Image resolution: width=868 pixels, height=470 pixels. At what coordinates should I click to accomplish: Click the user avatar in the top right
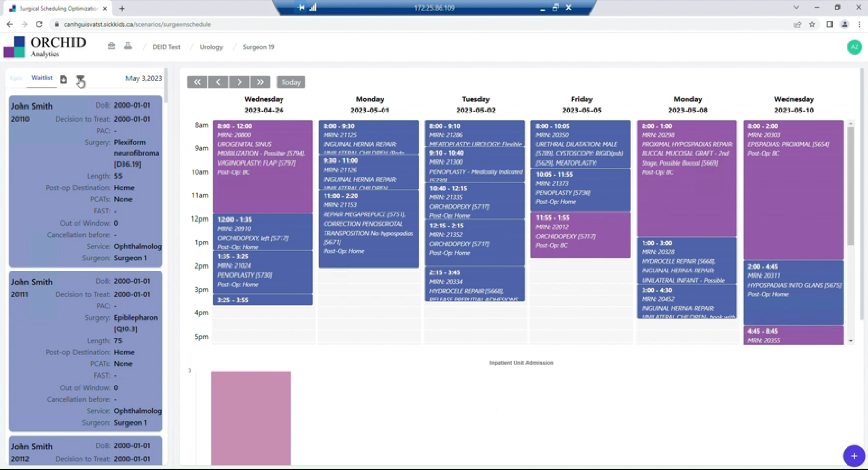(854, 47)
